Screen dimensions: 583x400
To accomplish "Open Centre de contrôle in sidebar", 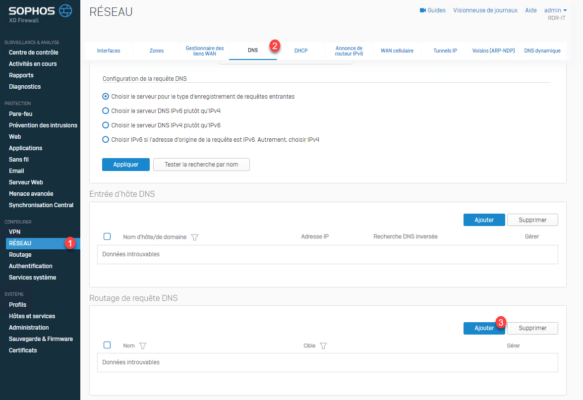I will [33, 52].
